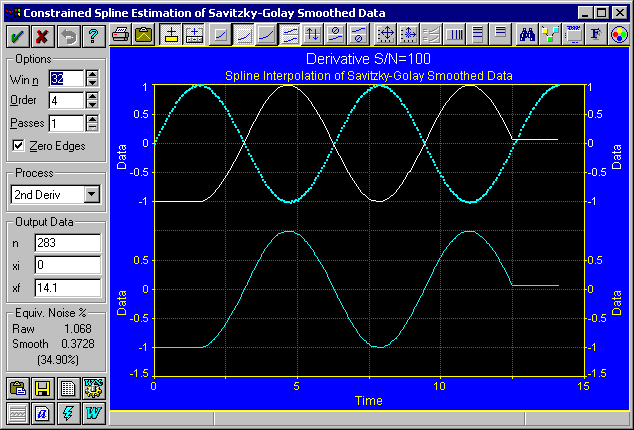The width and height of the screenshot is (634, 430).
Task: Click the yellow floppy disk save icon
Action: (42, 389)
